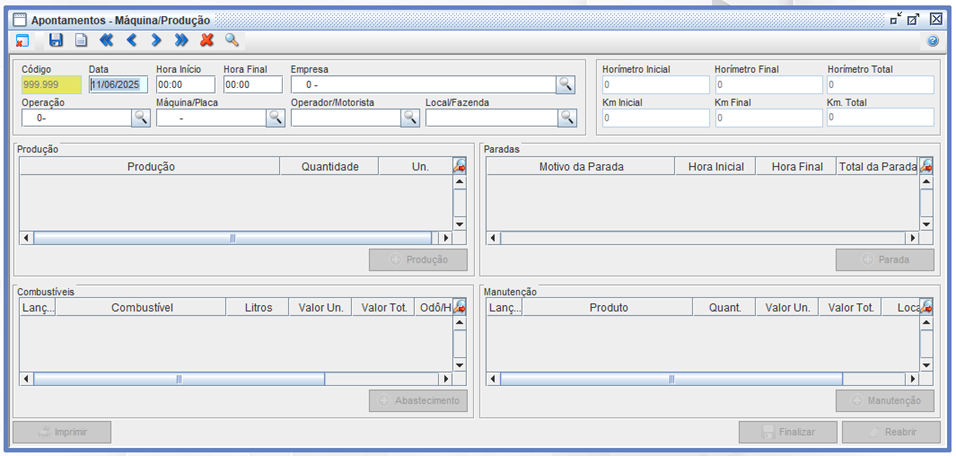Click the Horímetro Inicial input field

pyautogui.click(x=652, y=85)
